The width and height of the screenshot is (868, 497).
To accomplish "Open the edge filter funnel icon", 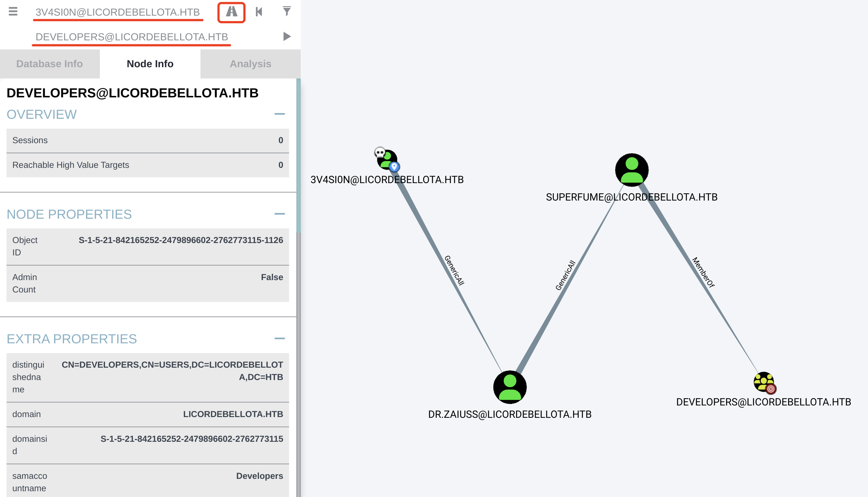I will tap(287, 12).
